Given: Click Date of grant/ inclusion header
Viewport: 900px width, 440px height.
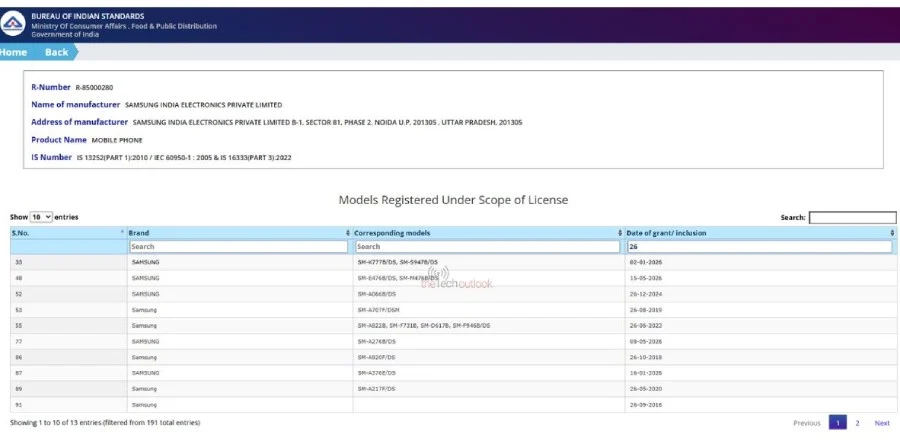Looking at the screenshot, I should pos(666,233).
